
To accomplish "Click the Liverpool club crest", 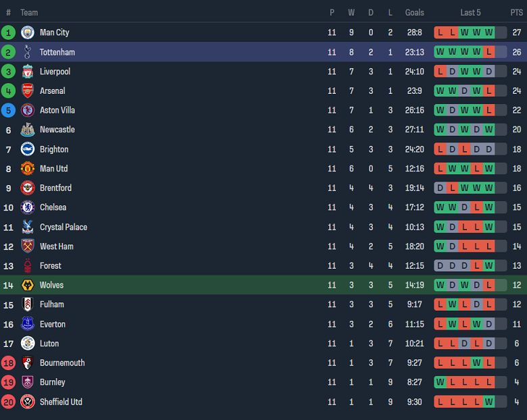I will 28,72.
